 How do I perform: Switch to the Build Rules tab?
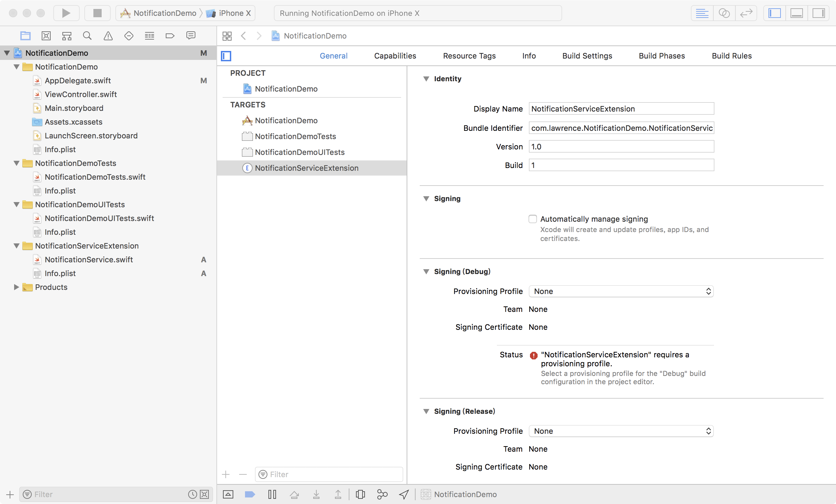pyautogui.click(x=732, y=56)
